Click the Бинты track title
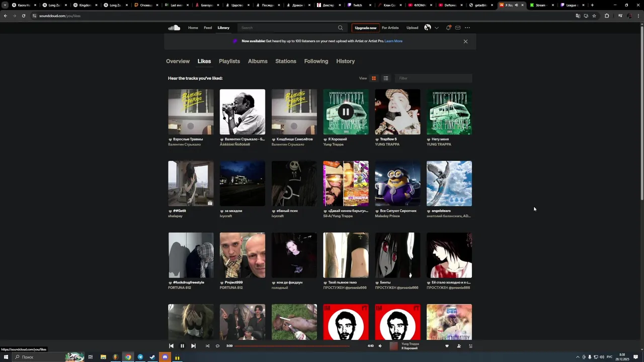 tap(385, 283)
